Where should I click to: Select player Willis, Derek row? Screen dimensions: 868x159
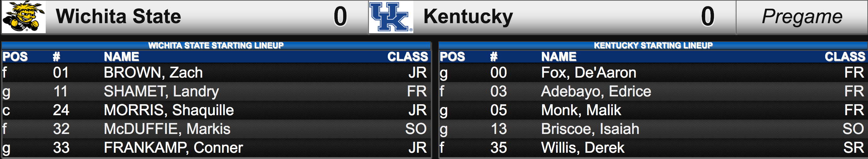click(x=653, y=148)
